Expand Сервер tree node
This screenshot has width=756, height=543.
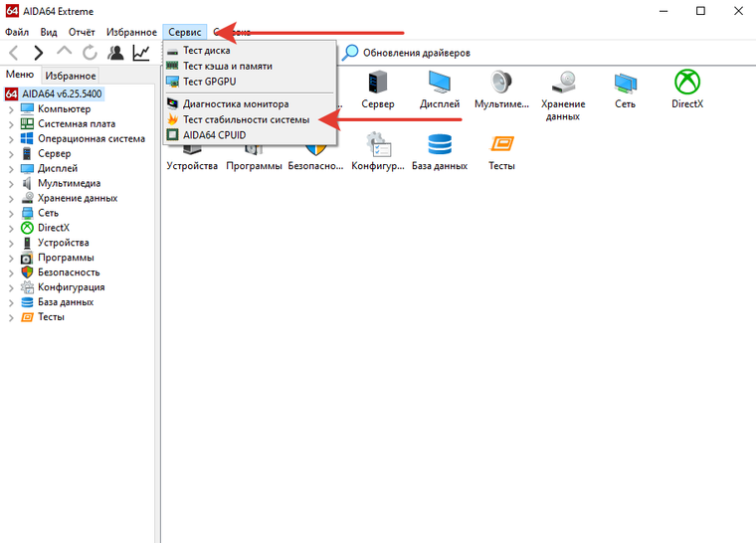(11, 154)
